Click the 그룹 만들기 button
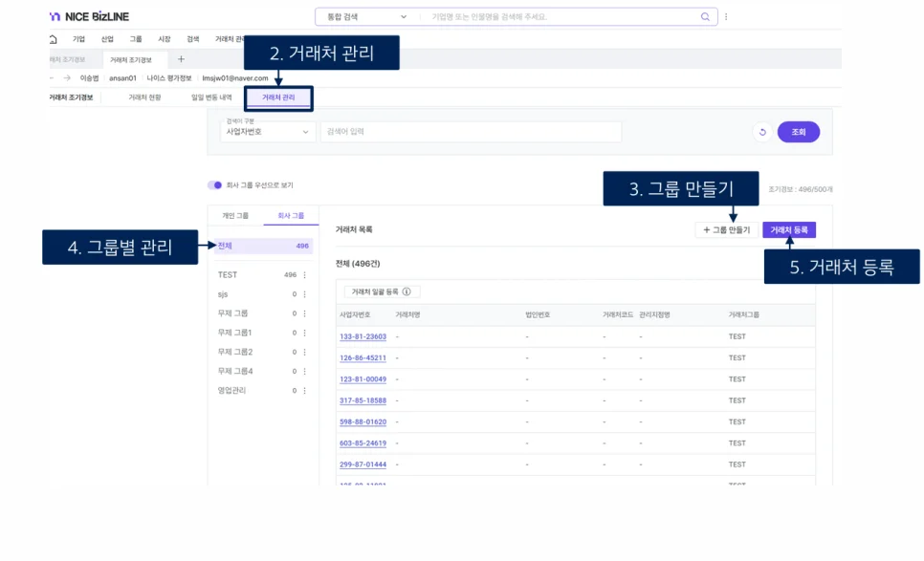 pyautogui.click(x=726, y=230)
